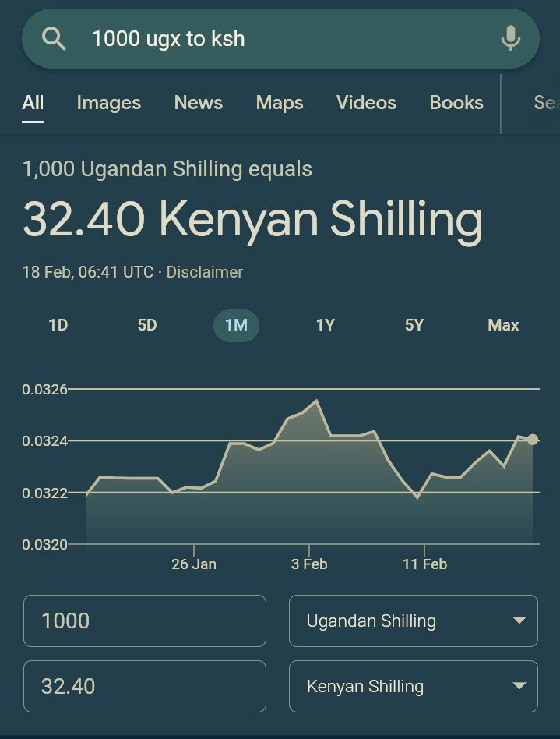Edit the 32.40 converted amount field
Image resolution: width=560 pixels, height=739 pixels.
145,686
